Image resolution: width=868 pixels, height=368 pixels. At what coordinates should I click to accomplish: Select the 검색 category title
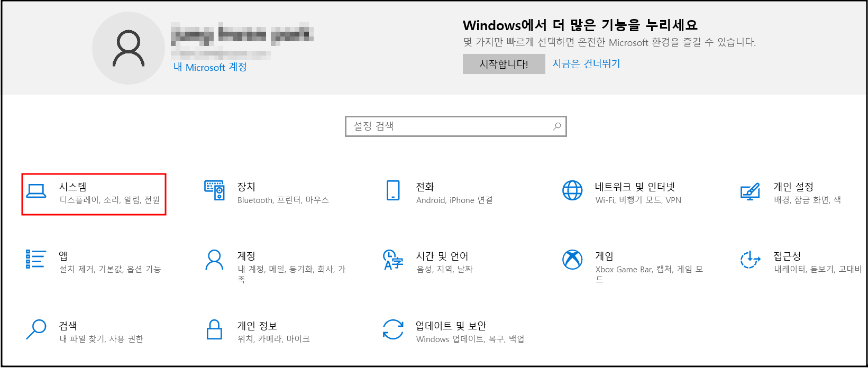tap(68, 326)
